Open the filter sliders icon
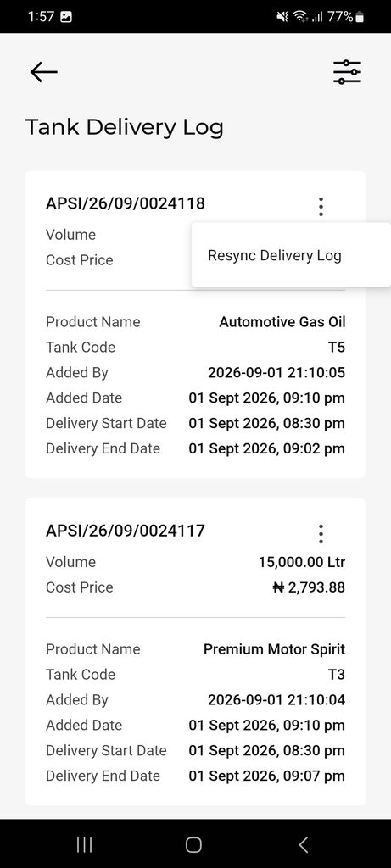 click(347, 72)
